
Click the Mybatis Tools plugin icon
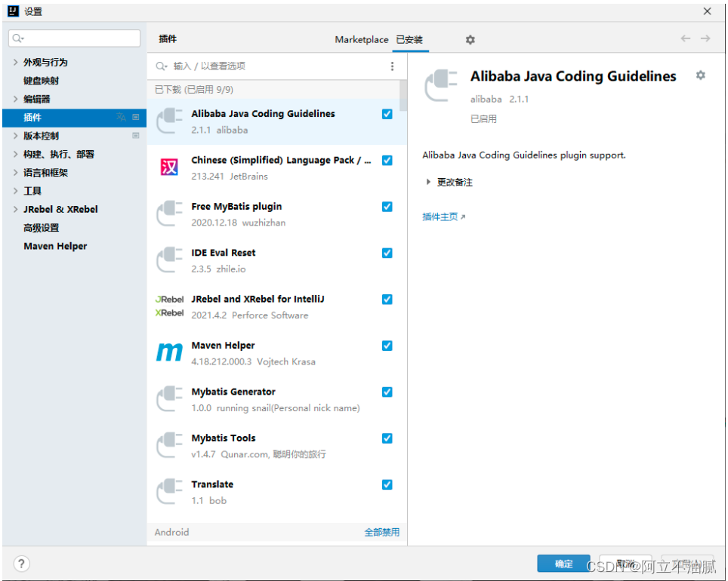click(x=169, y=445)
